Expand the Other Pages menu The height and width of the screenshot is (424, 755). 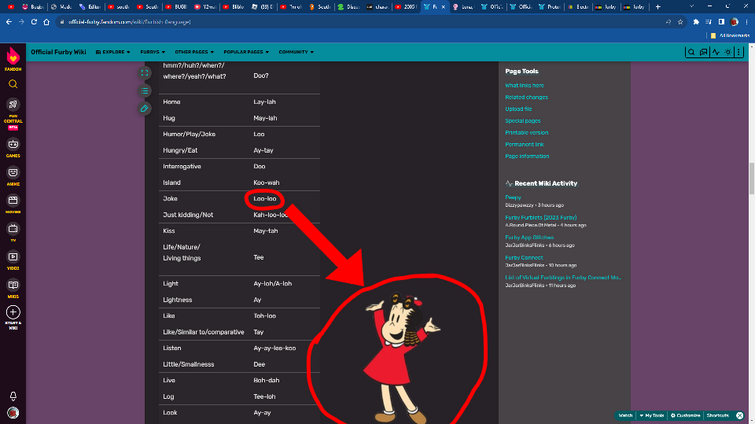(195, 52)
